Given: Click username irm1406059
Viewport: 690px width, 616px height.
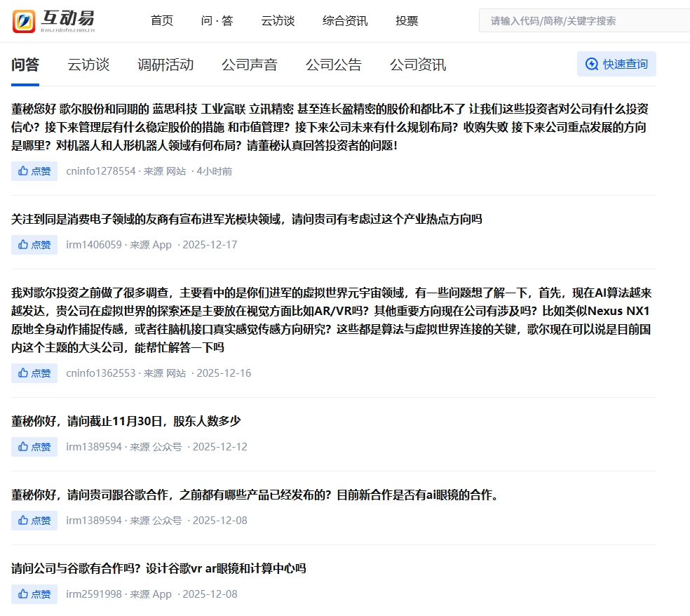Looking at the screenshot, I should point(94,244).
